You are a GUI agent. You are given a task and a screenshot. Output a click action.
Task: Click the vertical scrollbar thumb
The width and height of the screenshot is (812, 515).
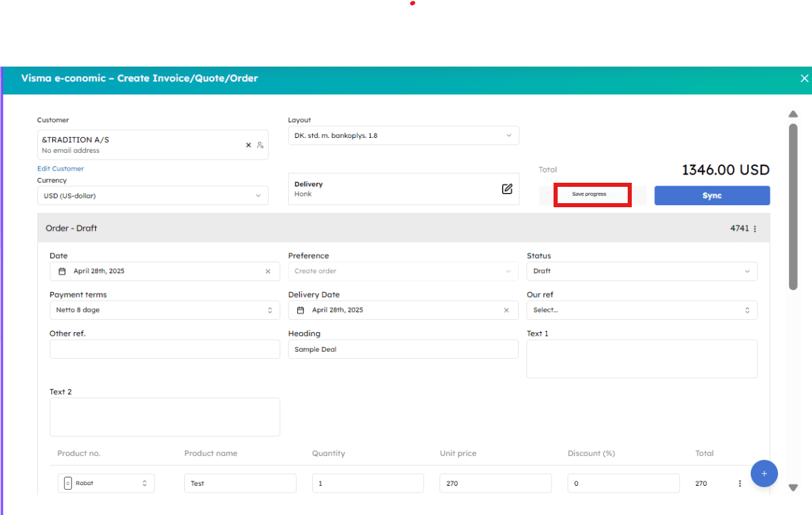click(793, 207)
